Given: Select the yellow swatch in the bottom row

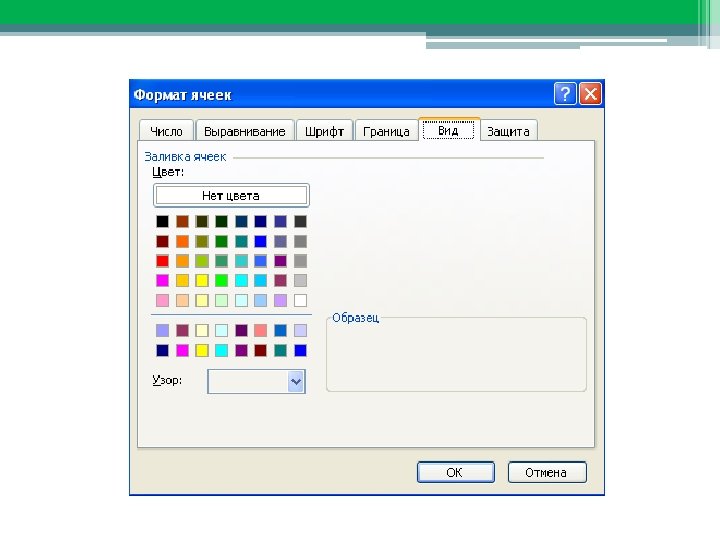Looking at the screenshot, I should coord(202,350).
